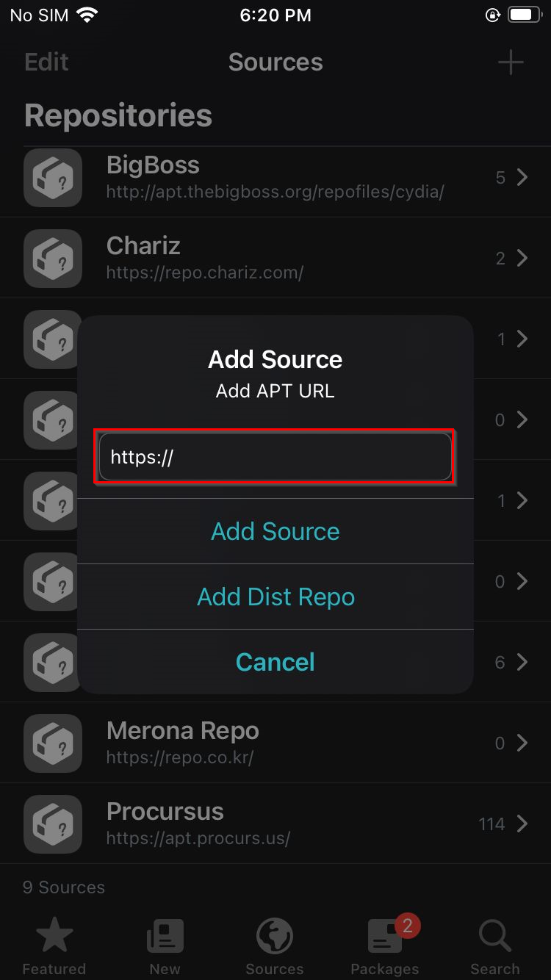Tap Edit in the Sources header
This screenshot has height=980, width=551.
click(46, 62)
